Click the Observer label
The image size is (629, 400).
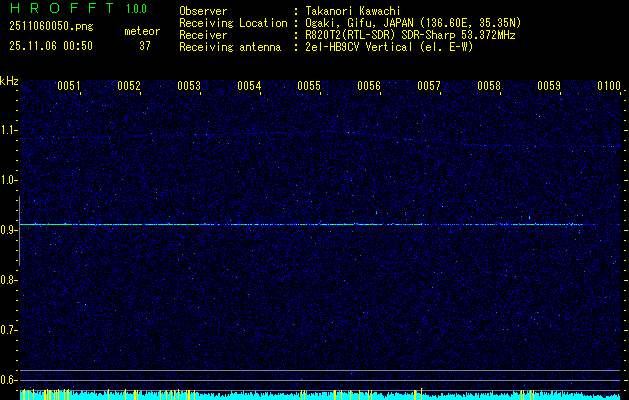203,11
